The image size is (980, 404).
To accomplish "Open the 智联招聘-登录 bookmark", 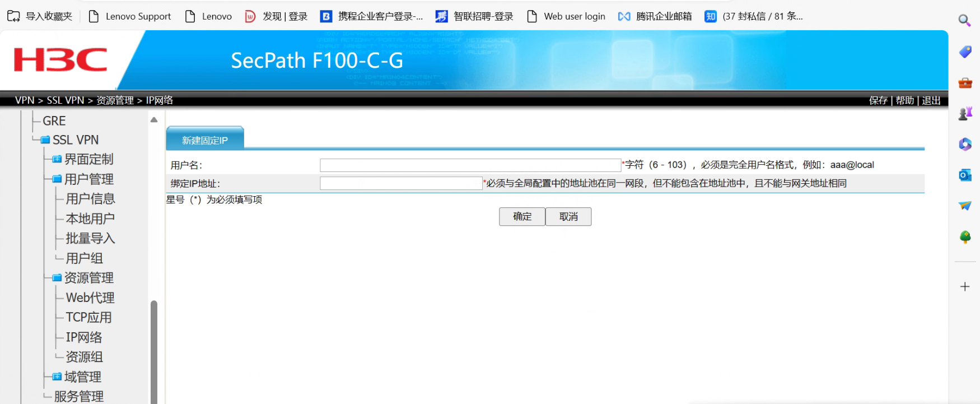I will 475,16.
